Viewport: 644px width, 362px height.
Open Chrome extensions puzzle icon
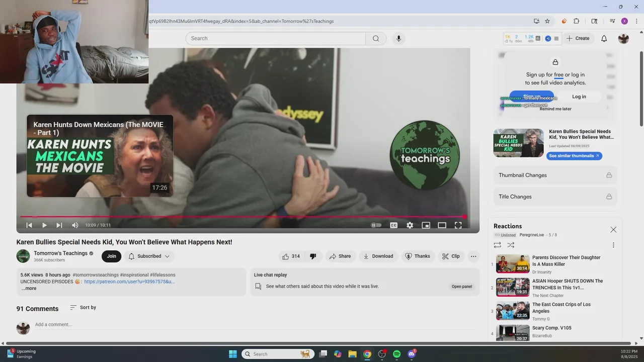(577, 21)
